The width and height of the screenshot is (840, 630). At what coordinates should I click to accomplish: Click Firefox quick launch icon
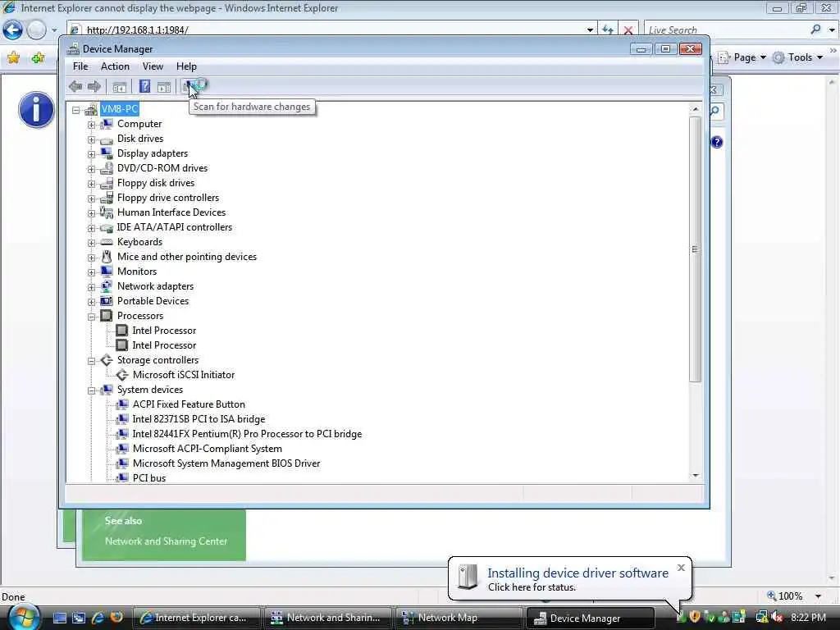pos(116,617)
